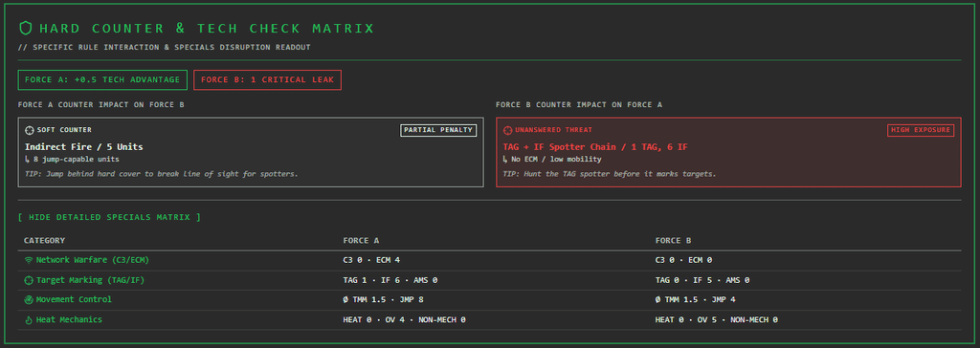Click the 'Force B Counter Impact on Force A' heading
This screenshot has width=980, height=348.
579,104
